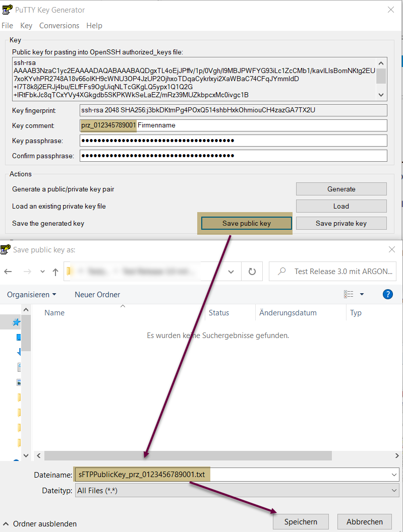Click Save private key button
403x532 pixels.
click(341, 223)
